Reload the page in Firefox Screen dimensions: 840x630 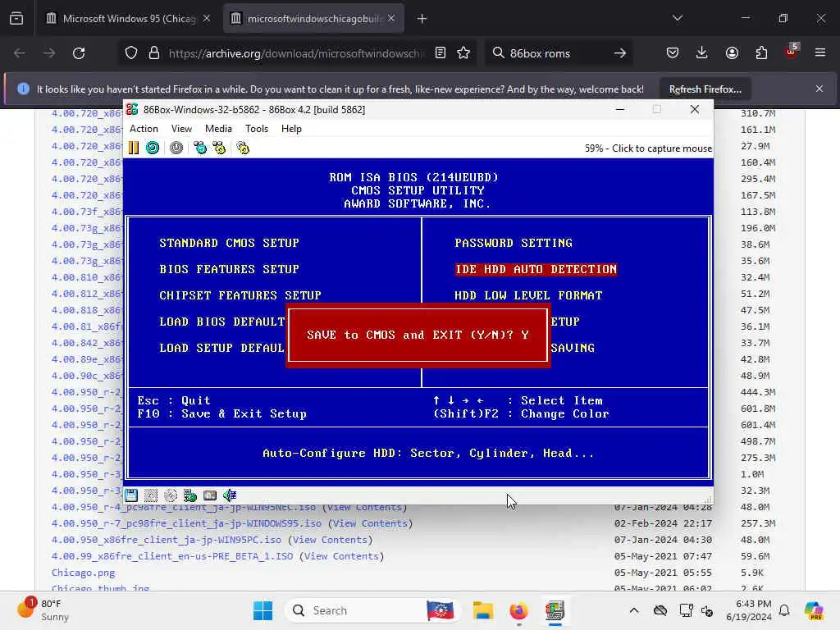[79, 53]
